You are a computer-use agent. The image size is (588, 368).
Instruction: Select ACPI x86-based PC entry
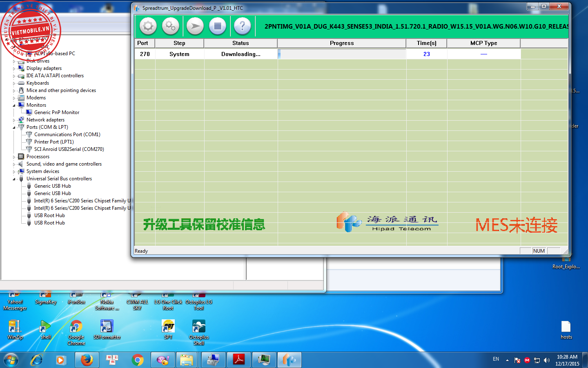coord(55,54)
